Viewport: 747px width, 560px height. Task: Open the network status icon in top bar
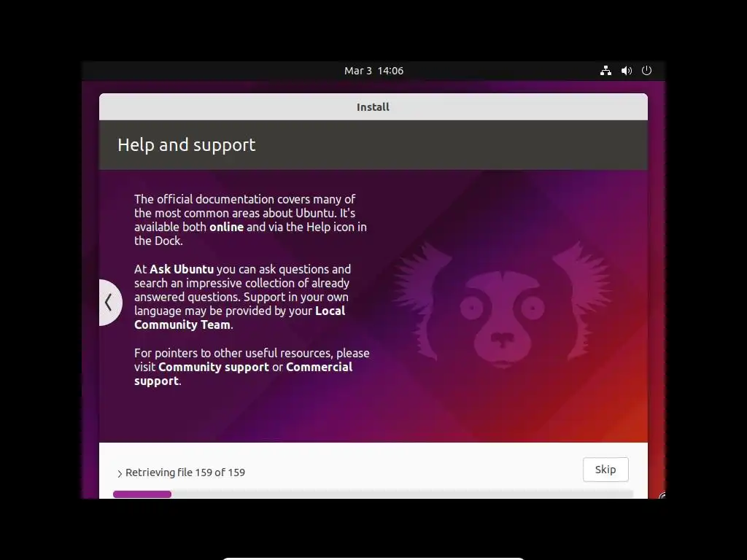tap(605, 71)
